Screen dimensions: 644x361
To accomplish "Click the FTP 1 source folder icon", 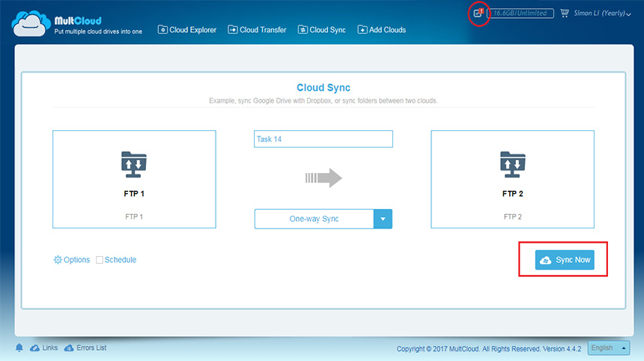I will pos(134,164).
